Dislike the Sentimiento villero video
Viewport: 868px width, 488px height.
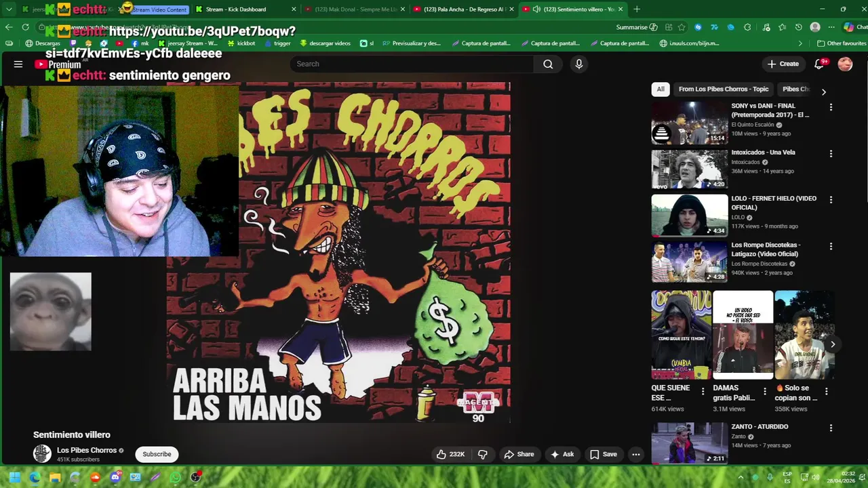(x=483, y=454)
